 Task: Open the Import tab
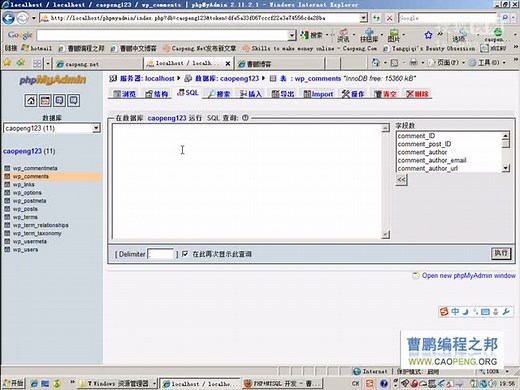point(318,94)
